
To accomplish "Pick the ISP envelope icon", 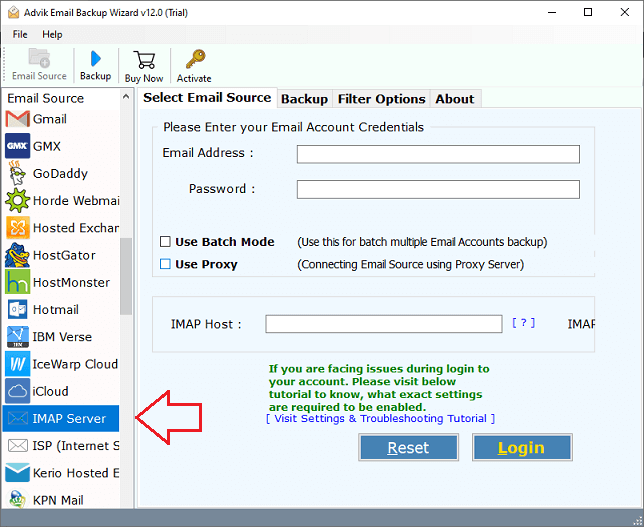I will [18, 445].
